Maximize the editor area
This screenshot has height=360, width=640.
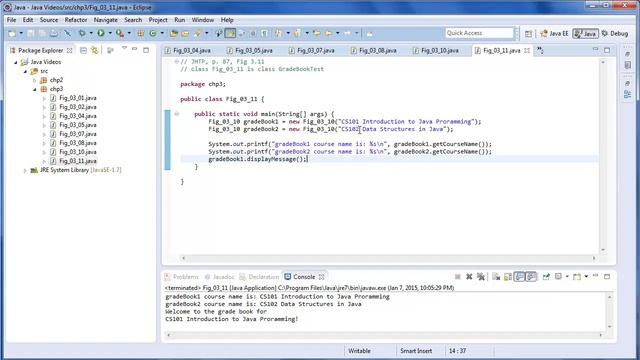point(607,50)
